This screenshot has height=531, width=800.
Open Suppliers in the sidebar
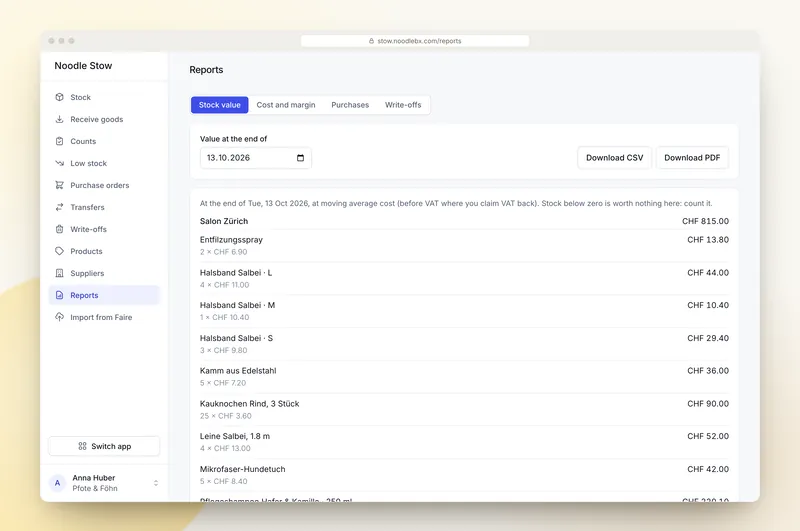point(104,273)
